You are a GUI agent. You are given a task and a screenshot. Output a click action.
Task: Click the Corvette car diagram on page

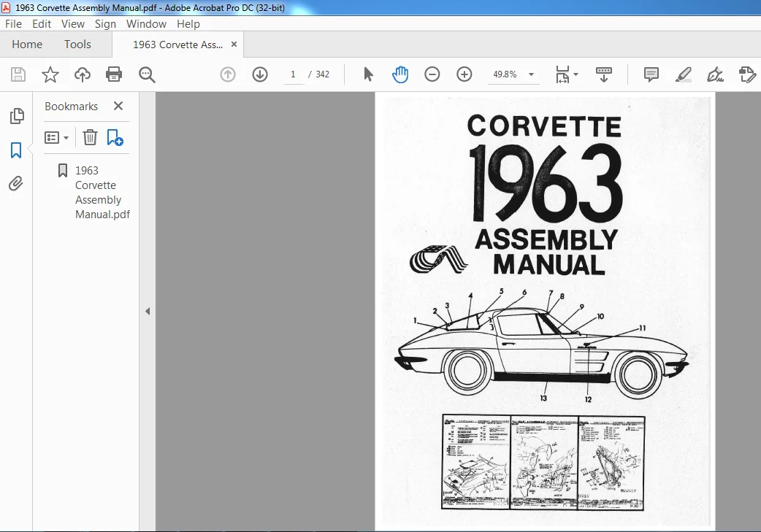pyautogui.click(x=541, y=346)
